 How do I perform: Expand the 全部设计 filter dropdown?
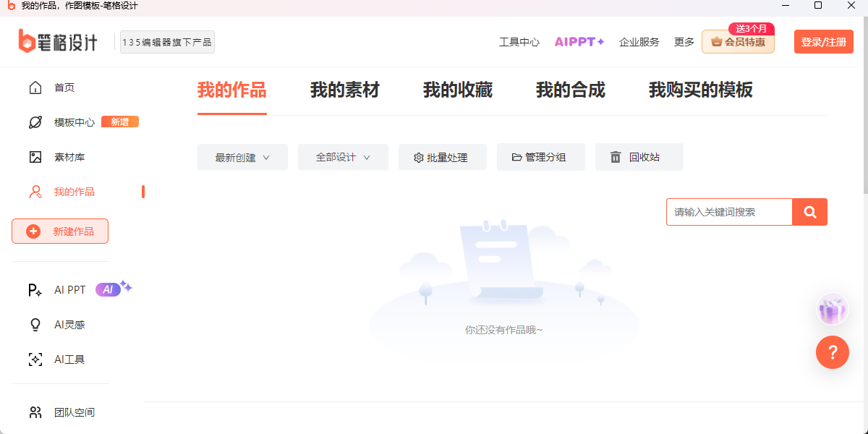click(x=343, y=157)
